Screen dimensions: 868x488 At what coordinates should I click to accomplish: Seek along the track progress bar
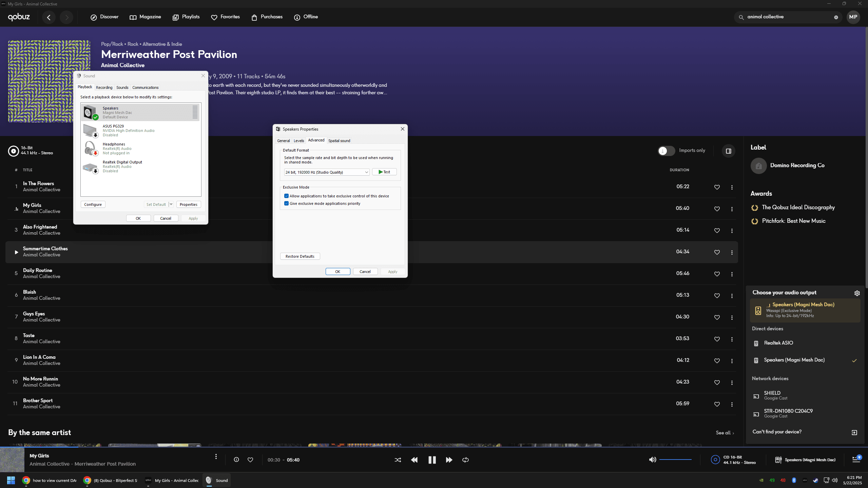[434, 447]
